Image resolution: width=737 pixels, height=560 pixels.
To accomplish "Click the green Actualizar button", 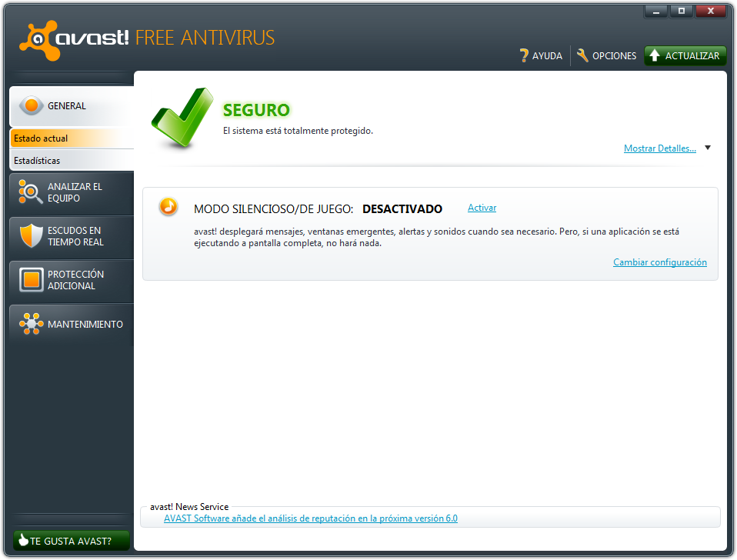I will (x=685, y=56).
